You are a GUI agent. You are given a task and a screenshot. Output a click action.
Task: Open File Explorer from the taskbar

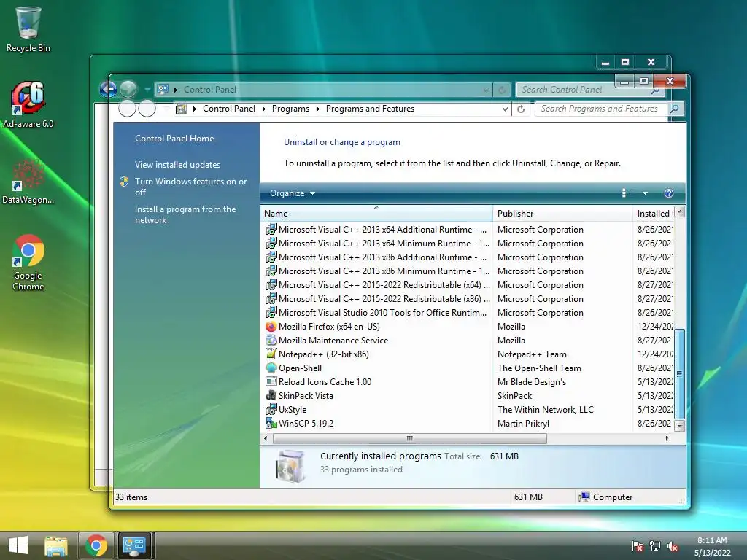56,545
